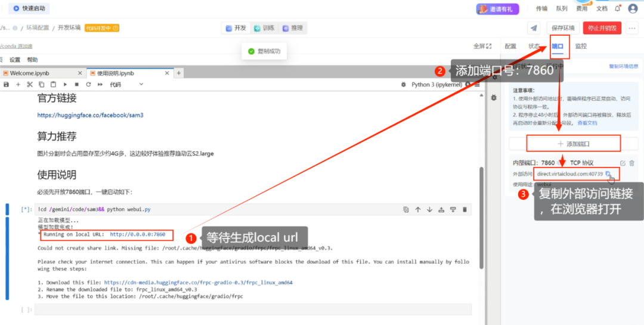Open 文档 in the top navigation
This screenshot has height=325, width=644.
(x=602, y=8)
